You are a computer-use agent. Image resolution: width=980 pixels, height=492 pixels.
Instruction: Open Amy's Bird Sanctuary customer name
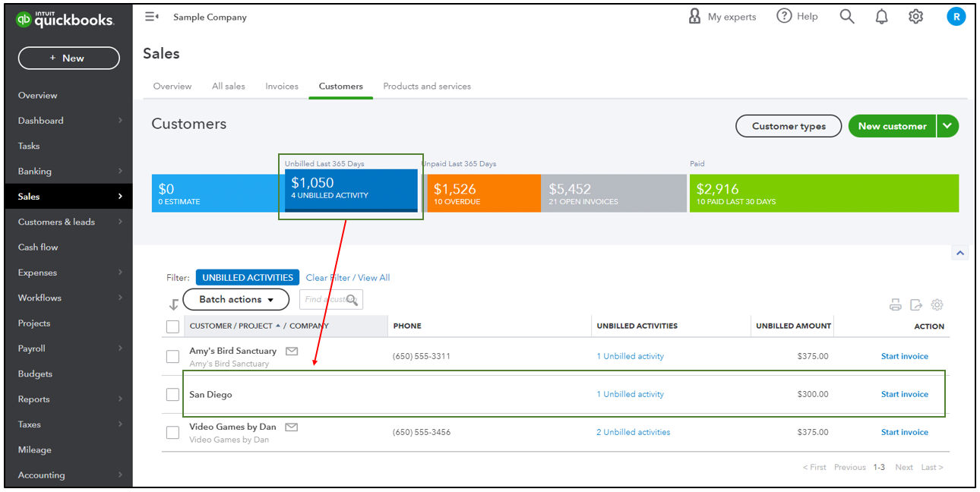tap(232, 351)
